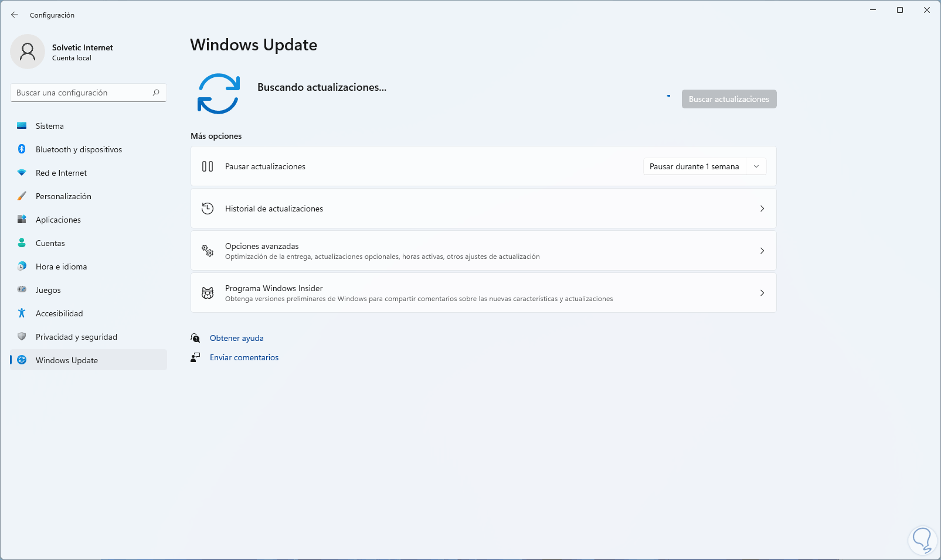Expand Opciones avanzadas chevron
This screenshot has height=560, width=941.
coord(762,251)
